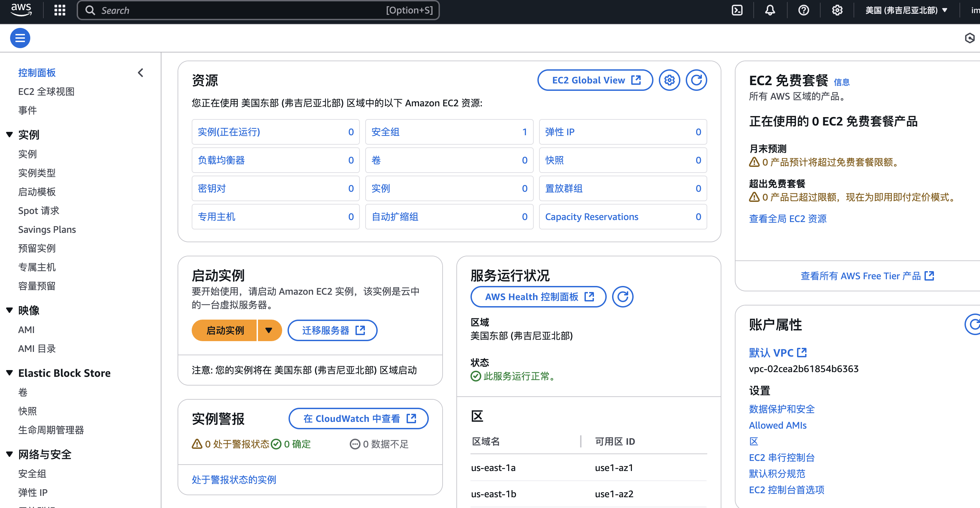Open 专属主机 in the sidebar

pyautogui.click(x=37, y=267)
